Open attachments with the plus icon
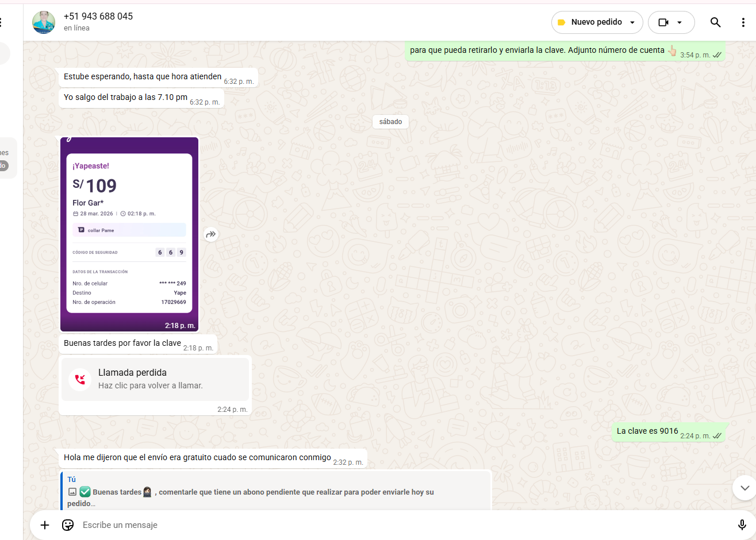756x540 pixels. pos(45,525)
